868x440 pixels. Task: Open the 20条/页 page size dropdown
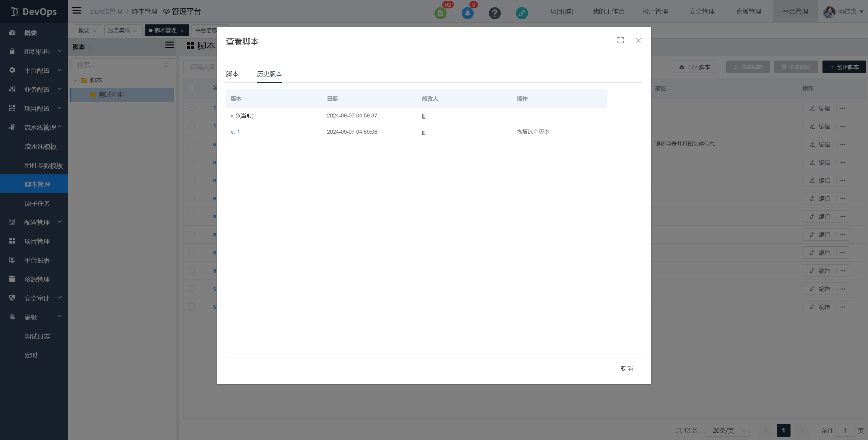coord(727,430)
